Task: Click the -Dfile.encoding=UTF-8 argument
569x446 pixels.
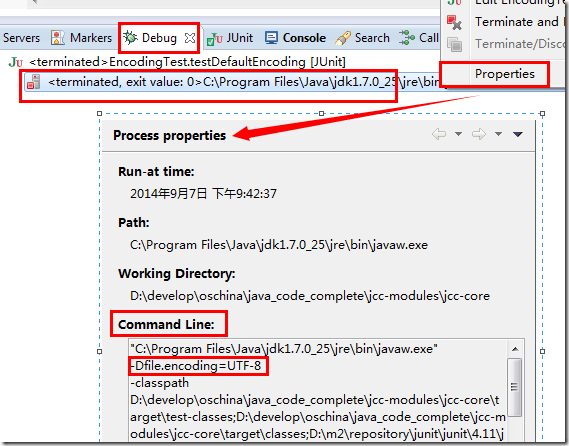Action: [196, 366]
